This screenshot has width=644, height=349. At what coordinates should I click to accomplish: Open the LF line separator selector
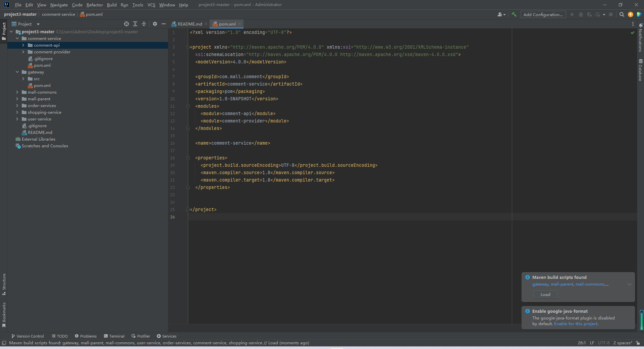pos(592,343)
